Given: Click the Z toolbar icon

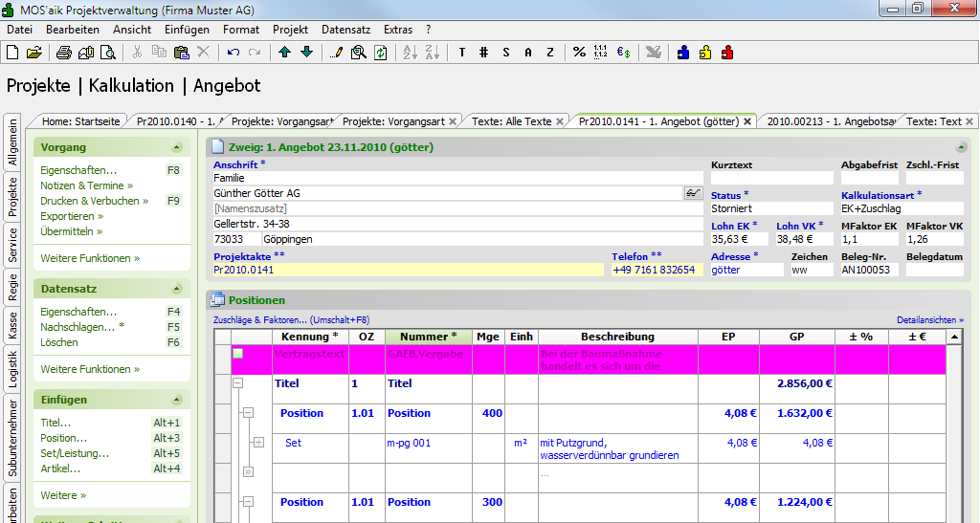Looking at the screenshot, I should pyautogui.click(x=550, y=53).
